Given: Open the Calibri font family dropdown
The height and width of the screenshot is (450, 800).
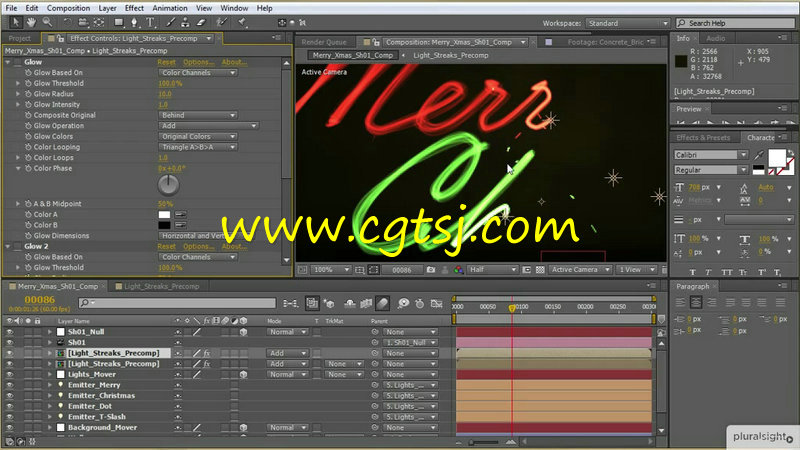Looking at the screenshot, I should pos(711,155).
